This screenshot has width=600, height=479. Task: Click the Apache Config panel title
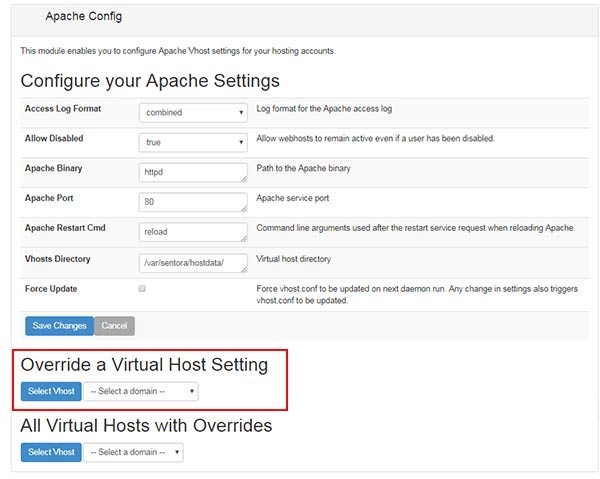84,16
